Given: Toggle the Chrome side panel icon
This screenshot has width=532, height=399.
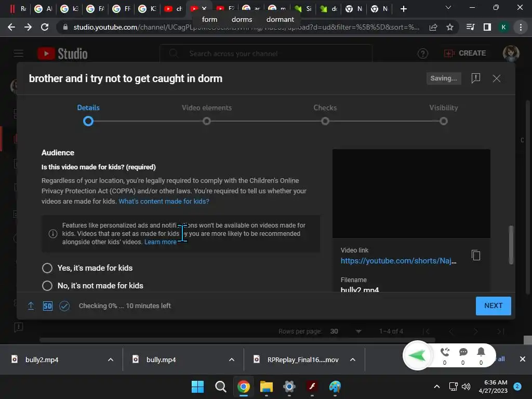Looking at the screenshot, I should 487,27.
